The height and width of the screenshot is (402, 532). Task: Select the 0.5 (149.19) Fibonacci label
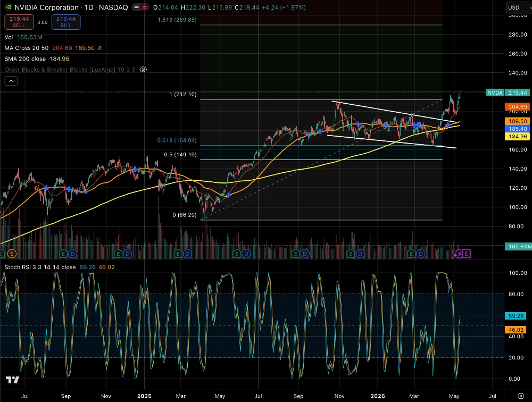pos(180,155)
